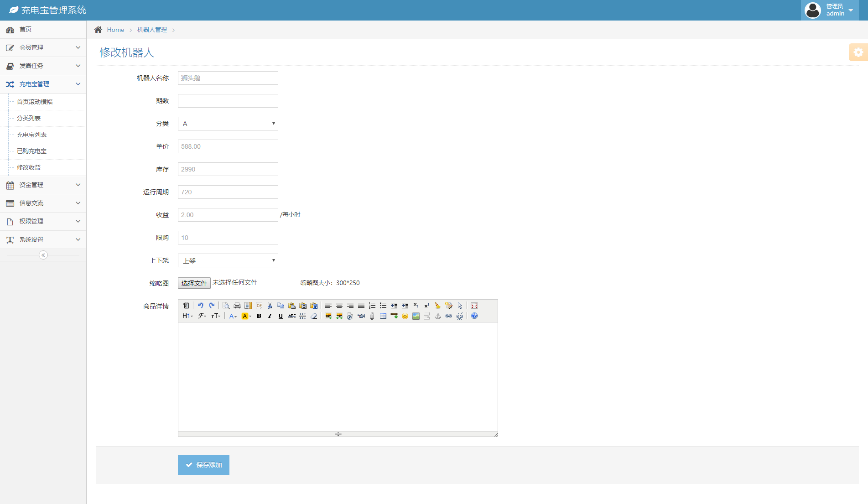Click the anchor icon in the editor
Image resolution: width=868 pixels, height=504 pixels.
tap(437, 316)
